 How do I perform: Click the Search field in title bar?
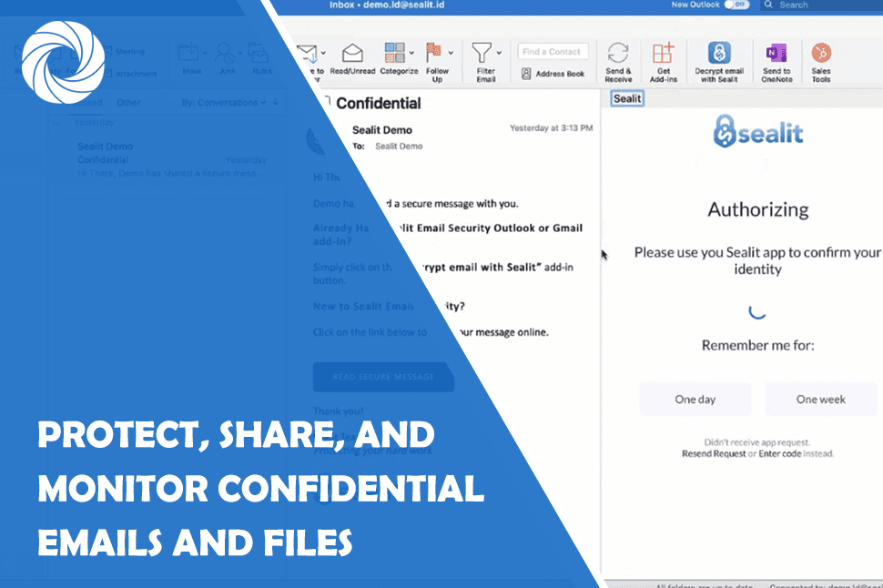coord(822,5)
